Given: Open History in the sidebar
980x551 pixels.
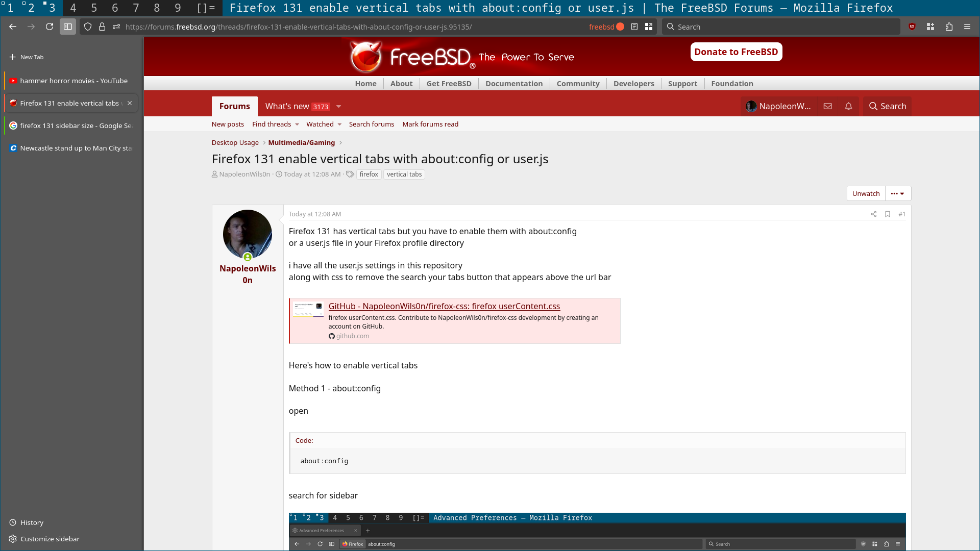Looking at the screenshot, I should click(x=32, y=522).
